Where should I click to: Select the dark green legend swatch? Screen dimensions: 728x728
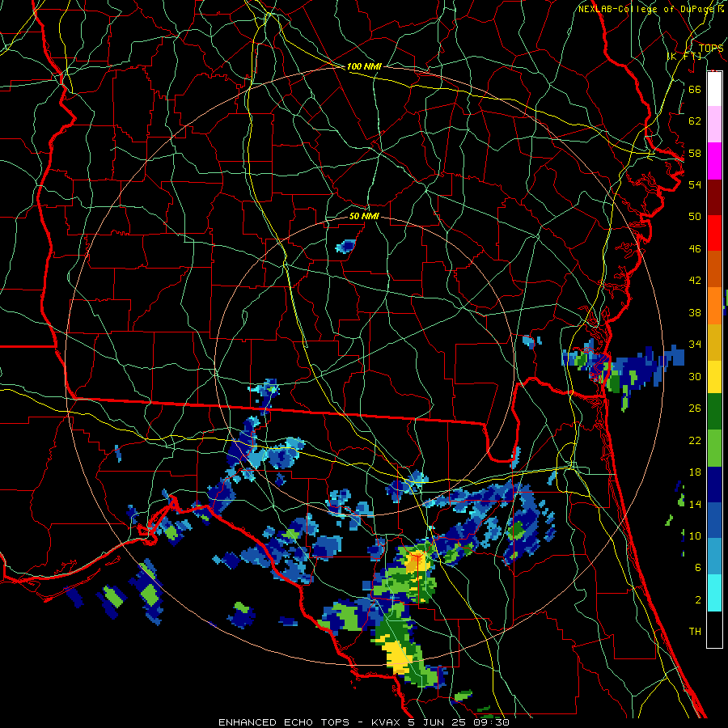coord(714,412)
